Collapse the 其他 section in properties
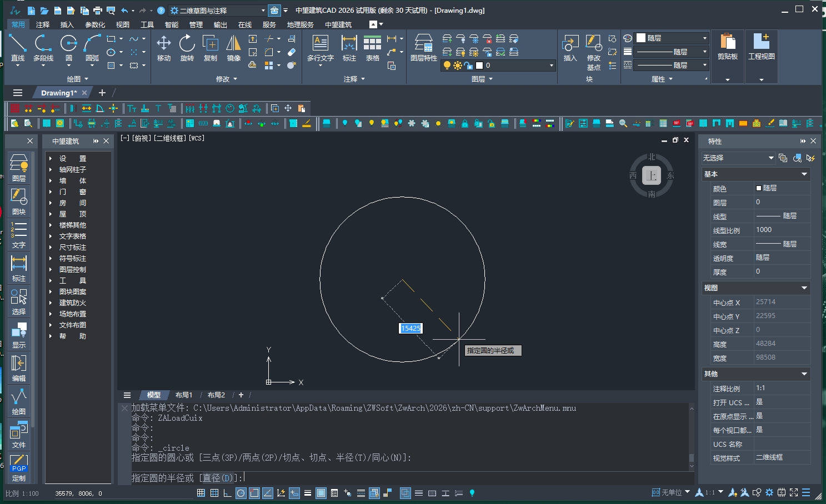The height and width of the screenshot is (504, 826). pos(804,374)
